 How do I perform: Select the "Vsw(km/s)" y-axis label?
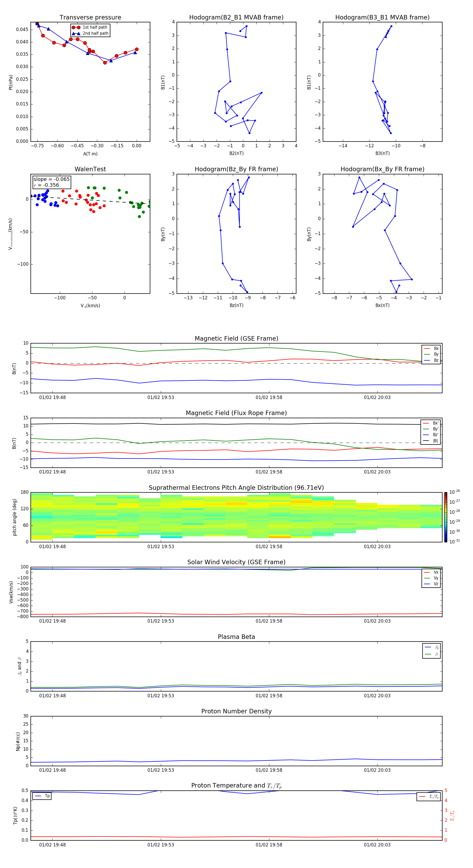[x=11, y=592]
